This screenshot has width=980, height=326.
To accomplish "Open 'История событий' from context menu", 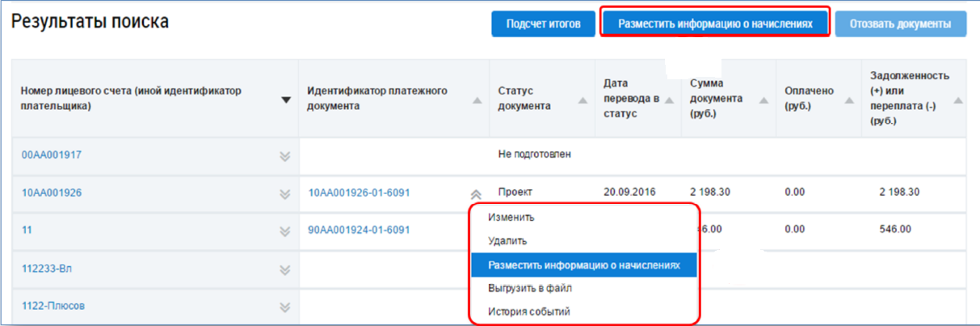I will pyautogui.click(x=528, y=311).
